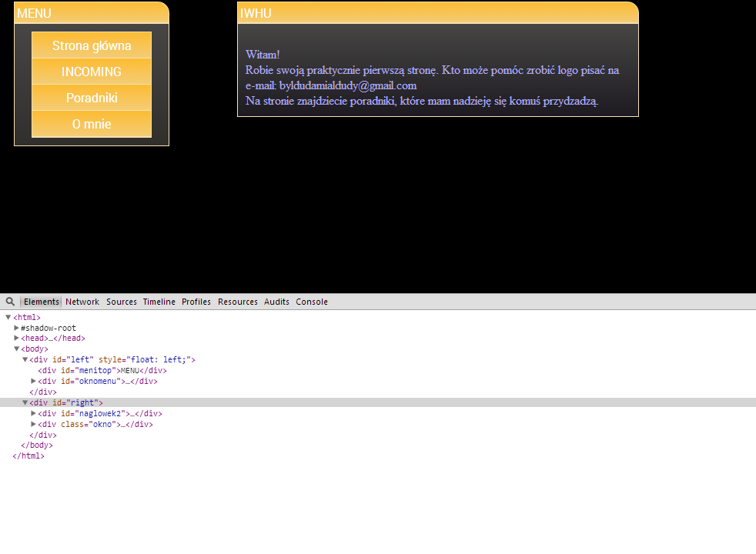Switch to the Elements tab
The image size is (756, 554).
[42, 302]
